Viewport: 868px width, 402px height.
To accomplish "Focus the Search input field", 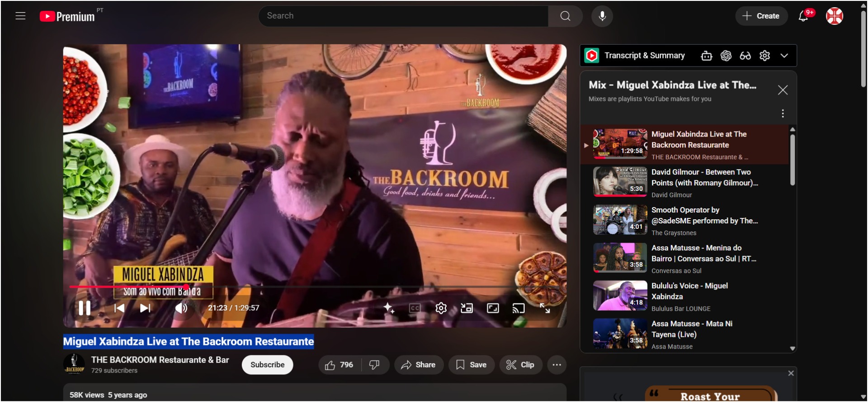I will (x=403, y=16).
